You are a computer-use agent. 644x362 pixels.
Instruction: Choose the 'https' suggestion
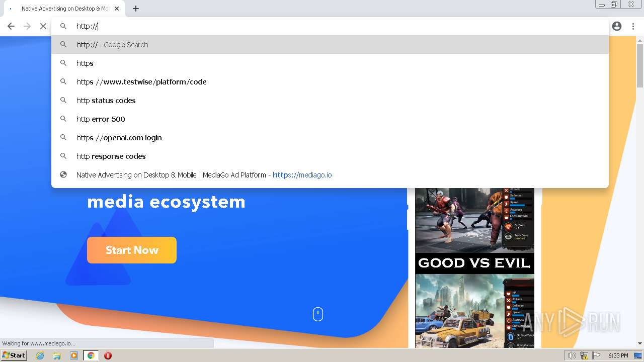point(330,63)
